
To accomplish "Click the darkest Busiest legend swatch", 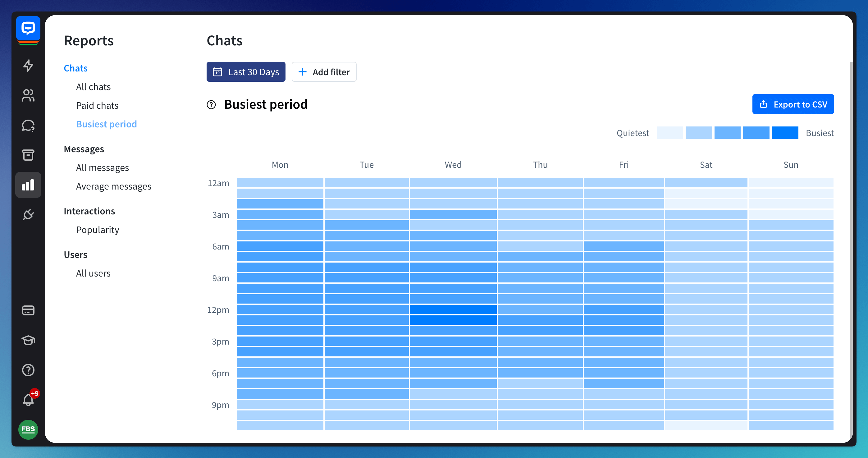I will tap(785, 133).
